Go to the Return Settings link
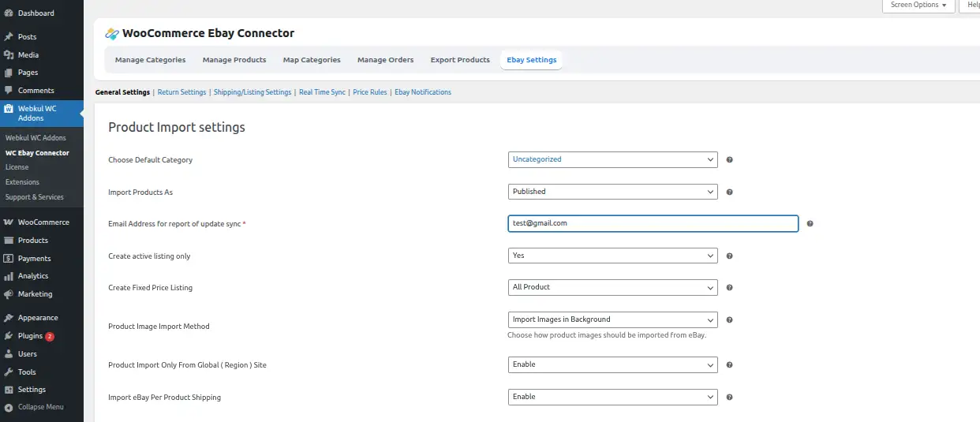The image size is (980, 422). [181, 92]
